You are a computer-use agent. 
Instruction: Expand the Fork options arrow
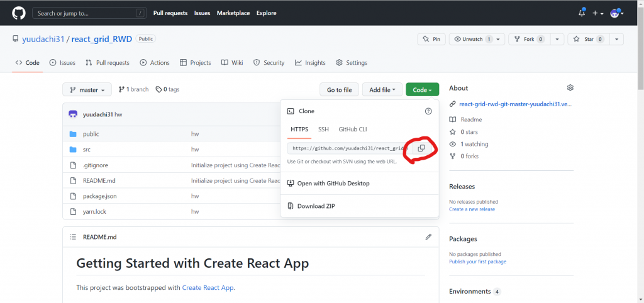click(557, 39)
